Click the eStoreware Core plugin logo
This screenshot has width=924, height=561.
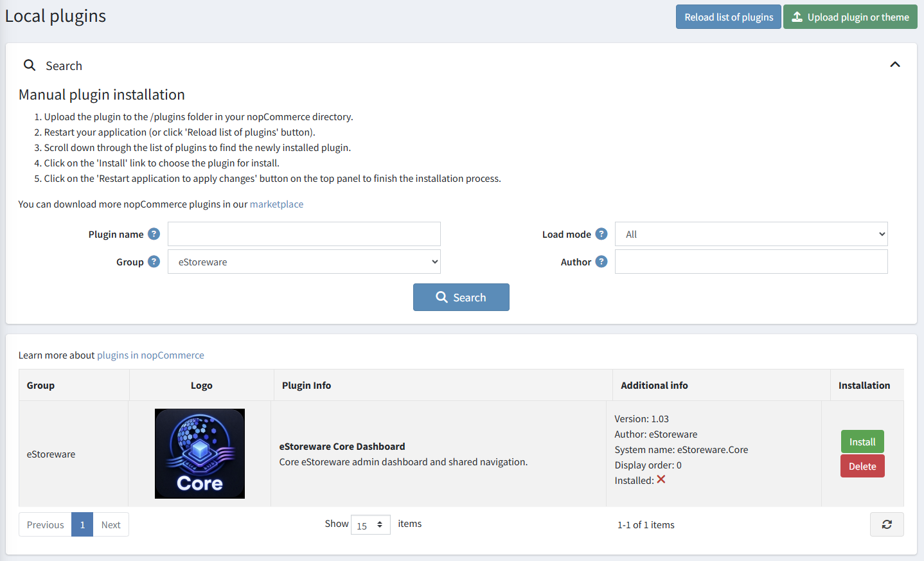coord(200,454)
